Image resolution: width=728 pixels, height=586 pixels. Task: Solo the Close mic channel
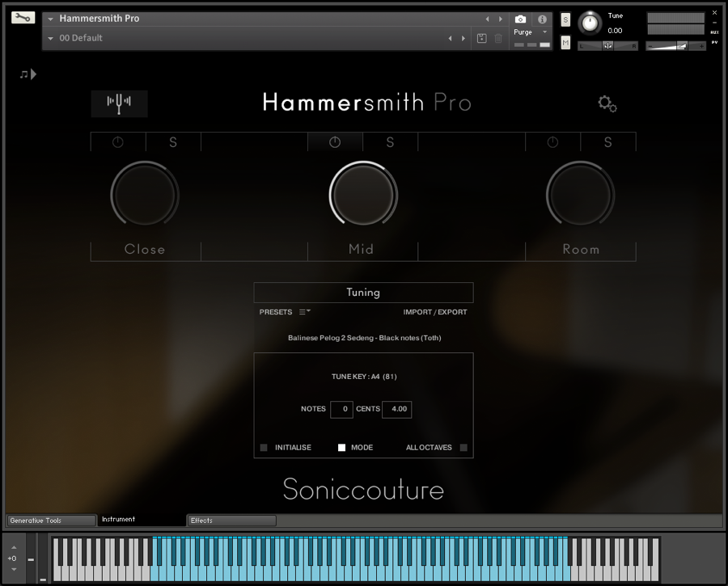click(x=173, y=142)
